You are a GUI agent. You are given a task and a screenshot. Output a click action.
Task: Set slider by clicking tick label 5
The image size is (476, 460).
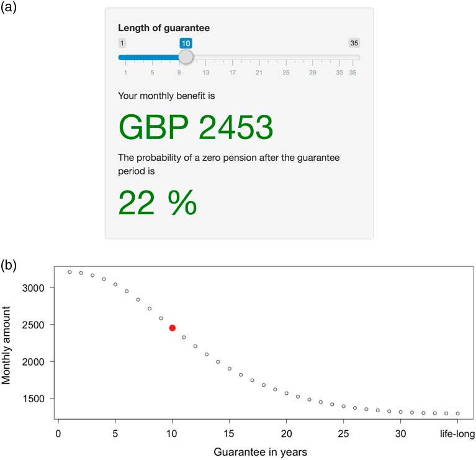tap(152, 73)
